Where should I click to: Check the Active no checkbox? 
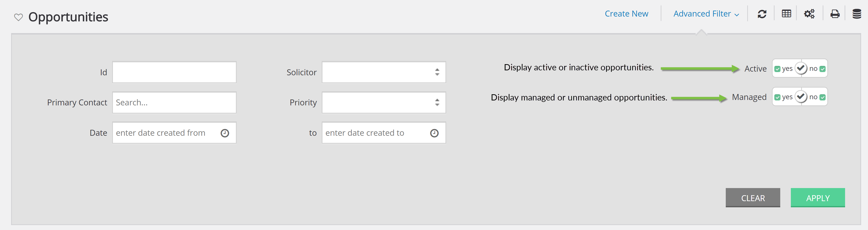(x=822, y=69)
